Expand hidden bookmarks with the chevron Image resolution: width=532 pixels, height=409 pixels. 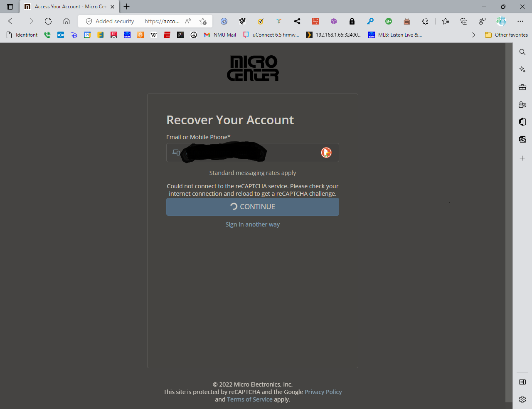pyautogui.click(x=474, y=35)
